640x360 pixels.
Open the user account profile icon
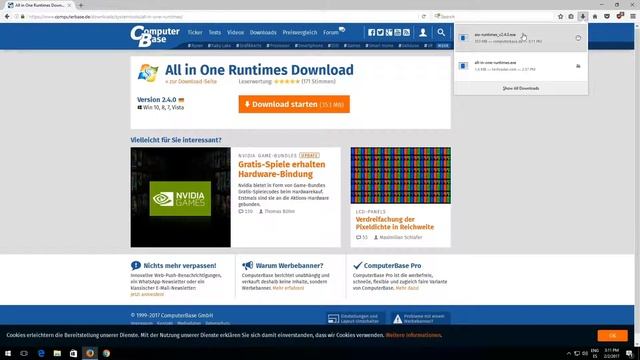(x=423, y=32)
